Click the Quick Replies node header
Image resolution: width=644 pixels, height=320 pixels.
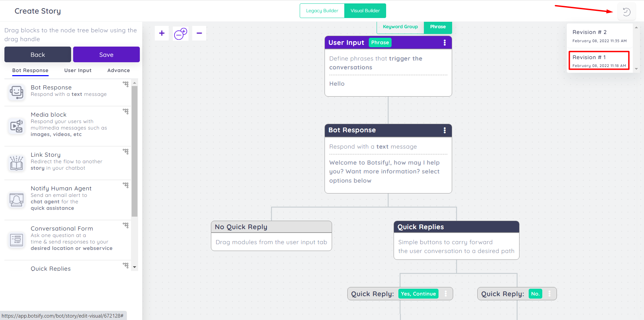point(456,227)
